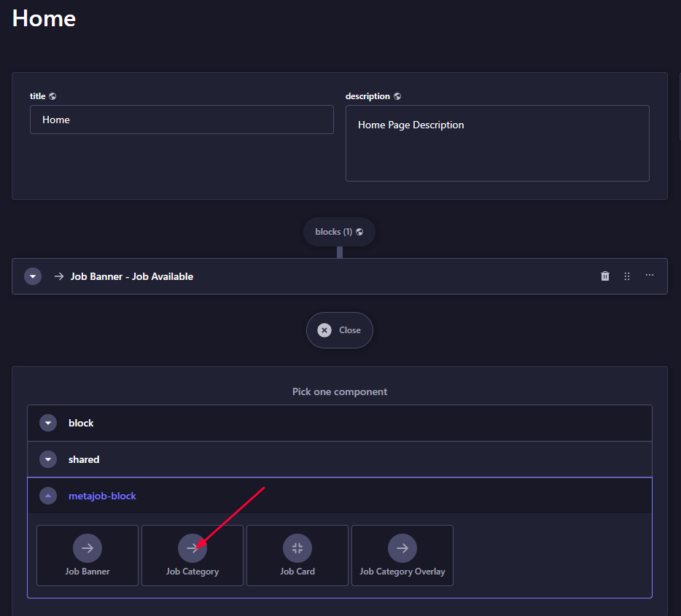
Task: Pick the Job Category component
Action: coord(192,555)
